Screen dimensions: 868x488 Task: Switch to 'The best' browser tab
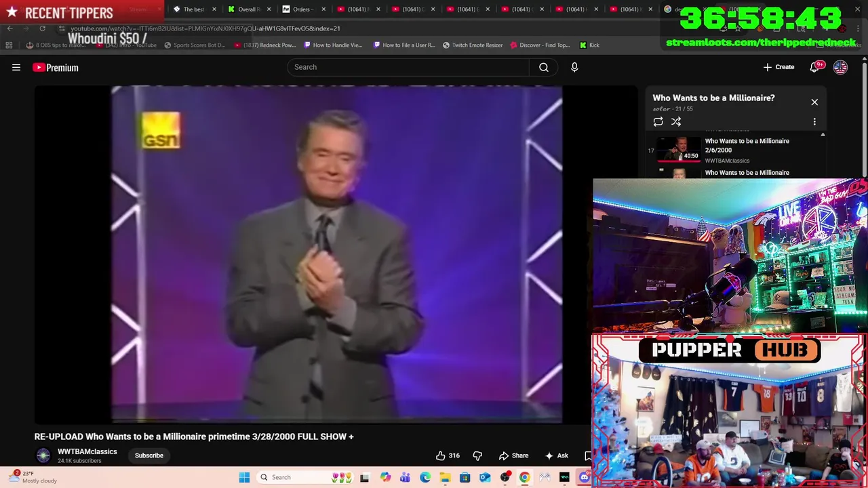[193, 9]
